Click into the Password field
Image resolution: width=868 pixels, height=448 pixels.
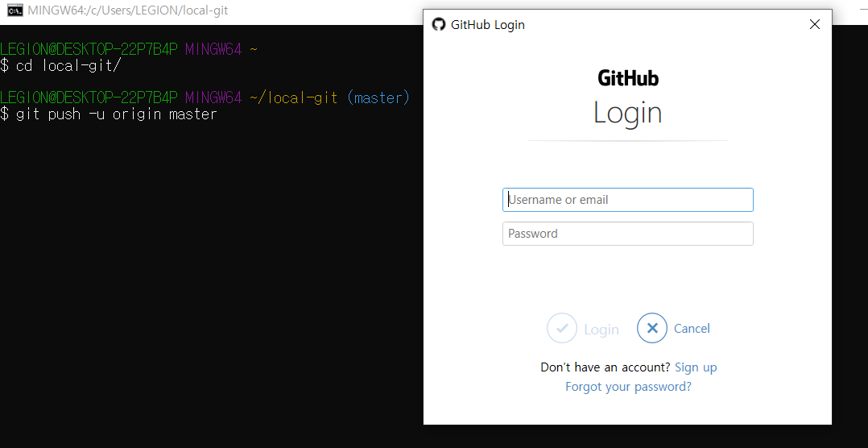628,234
